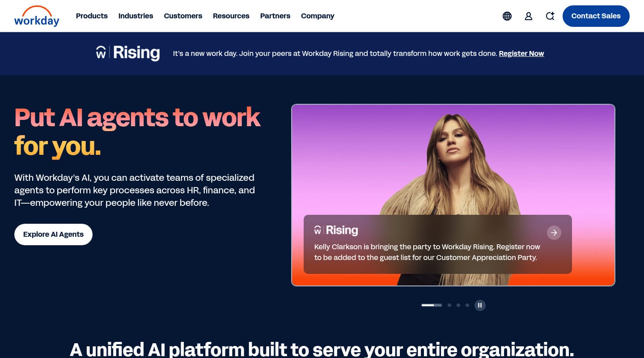Click the 'It's a new work day' banner text

pos(335,54)
